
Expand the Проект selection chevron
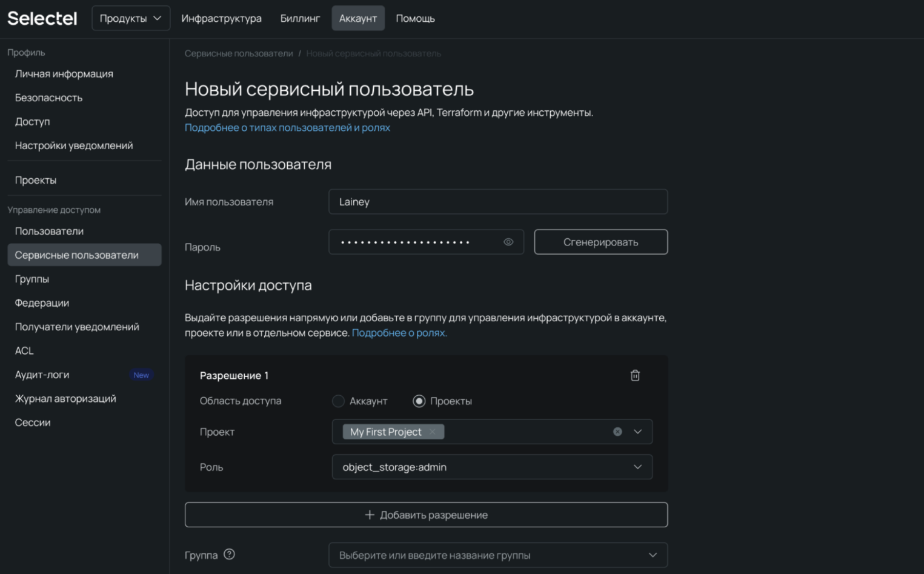coord(637,432)
